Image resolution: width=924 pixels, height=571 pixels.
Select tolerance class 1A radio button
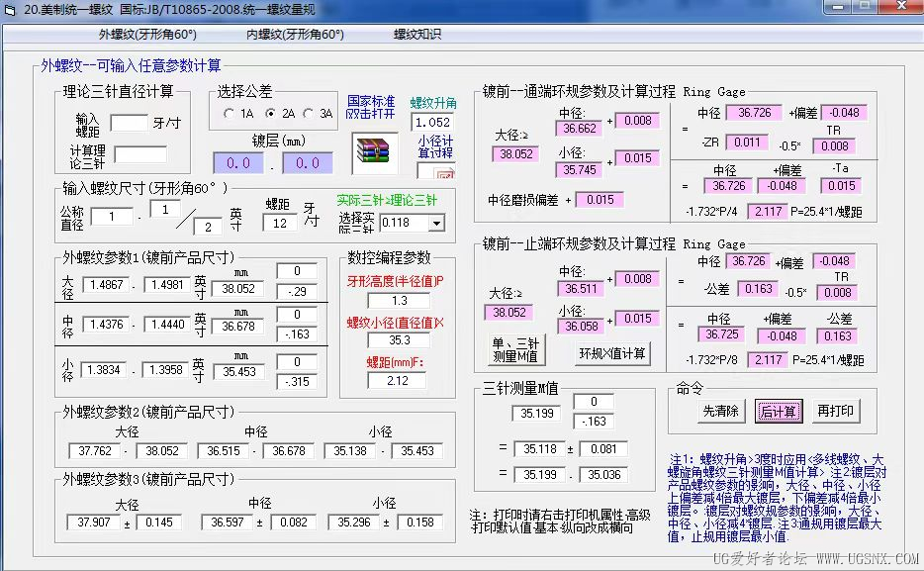(x=230, y=113)
